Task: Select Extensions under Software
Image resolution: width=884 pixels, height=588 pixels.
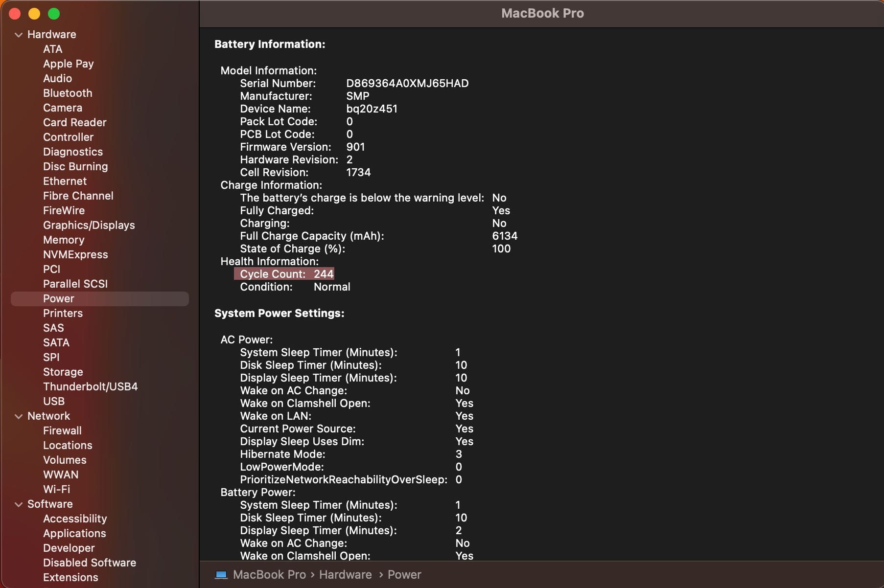Action: 70,577
